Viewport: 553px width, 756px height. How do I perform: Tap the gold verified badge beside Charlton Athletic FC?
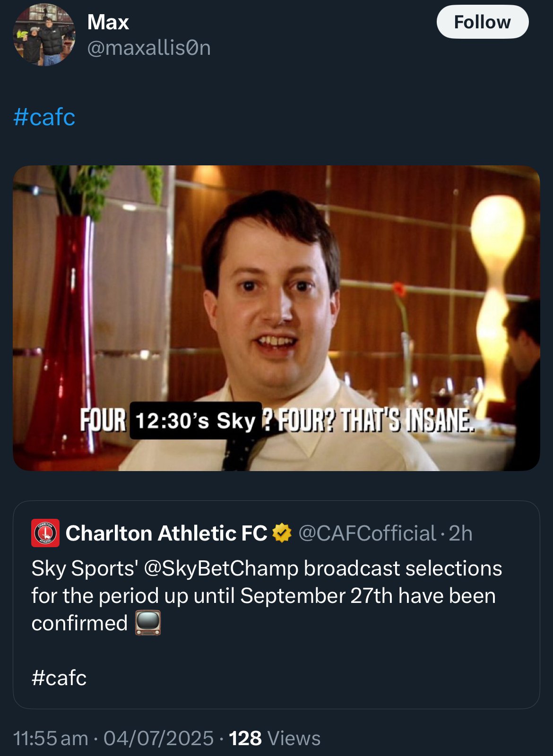click(x=282, y=533)
